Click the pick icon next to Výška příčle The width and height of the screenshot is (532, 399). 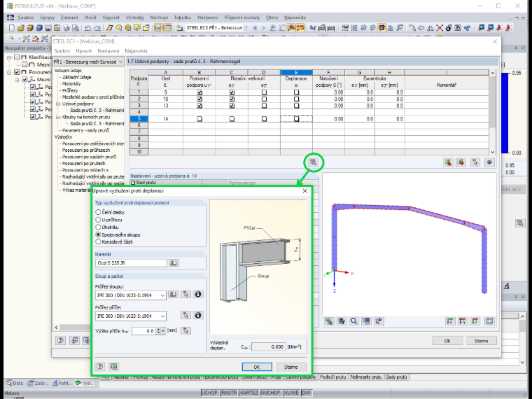point(185,330)
